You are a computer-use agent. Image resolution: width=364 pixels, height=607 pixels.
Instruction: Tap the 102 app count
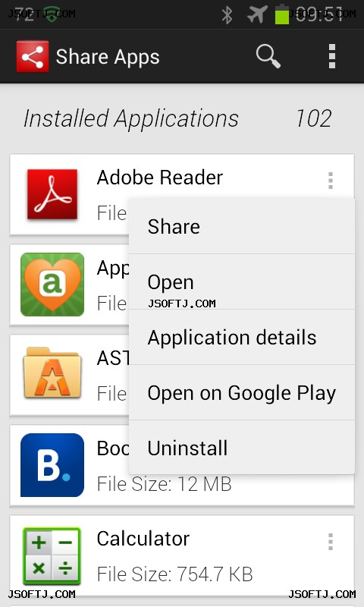[314, 118]
